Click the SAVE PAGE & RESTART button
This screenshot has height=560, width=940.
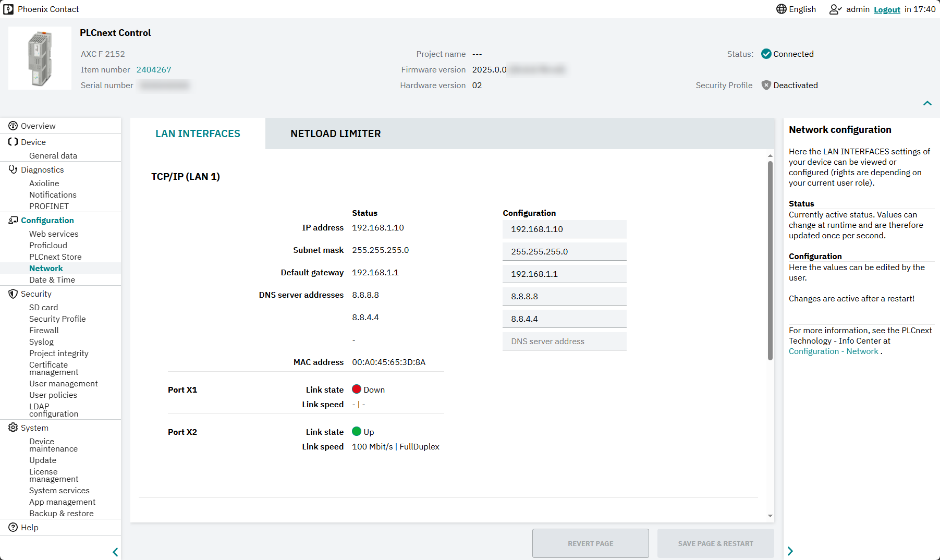click(715, 543)
